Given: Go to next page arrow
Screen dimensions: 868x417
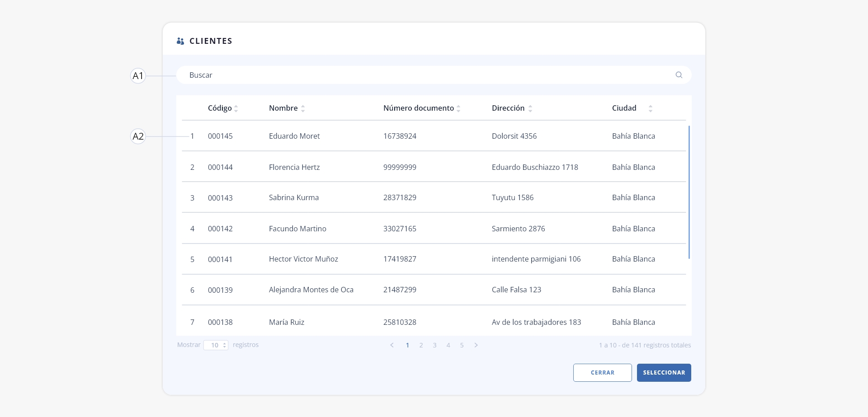Looking at the screenshot, I should click(476, 345).
